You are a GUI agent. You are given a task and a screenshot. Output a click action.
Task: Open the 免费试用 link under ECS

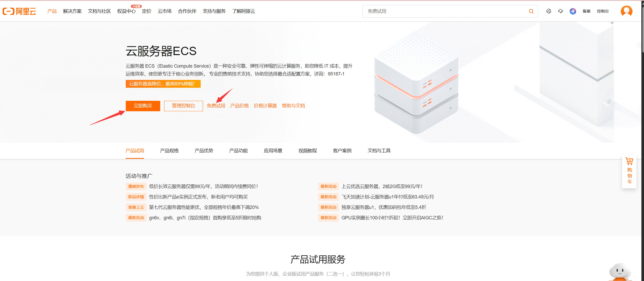(x=216, y=106)
